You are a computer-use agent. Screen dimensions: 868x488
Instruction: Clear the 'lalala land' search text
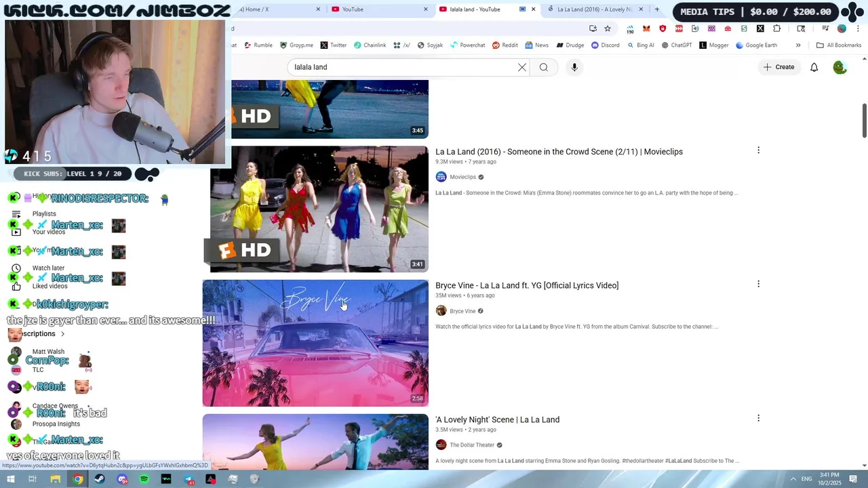pos(522,67)
